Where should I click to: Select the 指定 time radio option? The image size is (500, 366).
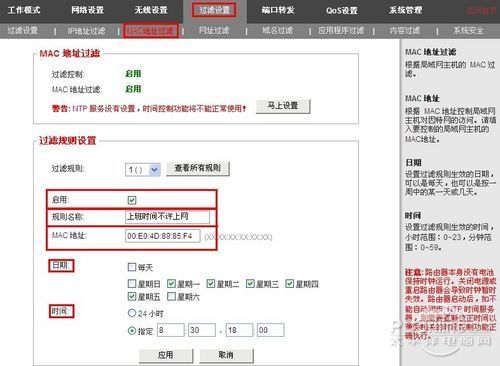tap(132, 331)
